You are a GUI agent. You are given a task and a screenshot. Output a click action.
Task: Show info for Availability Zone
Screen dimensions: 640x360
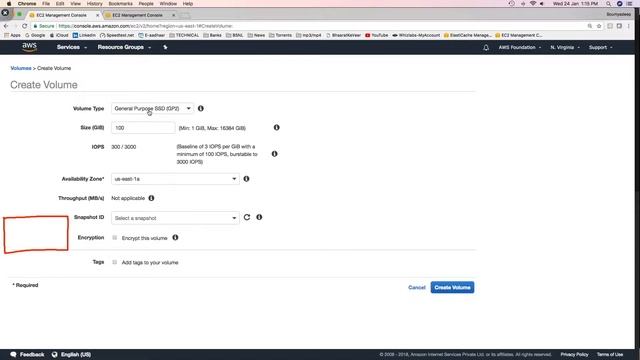click(x=247, y=179)
